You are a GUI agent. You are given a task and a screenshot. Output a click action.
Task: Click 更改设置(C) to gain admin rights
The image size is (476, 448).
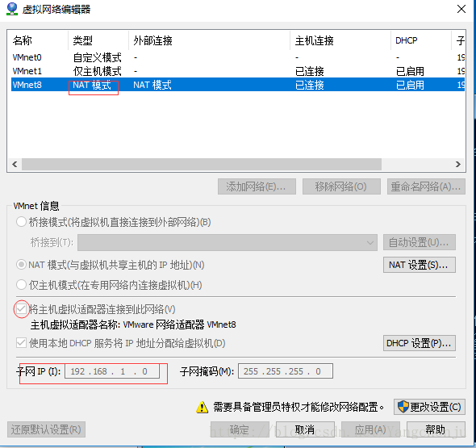click(x=429, y=407)
